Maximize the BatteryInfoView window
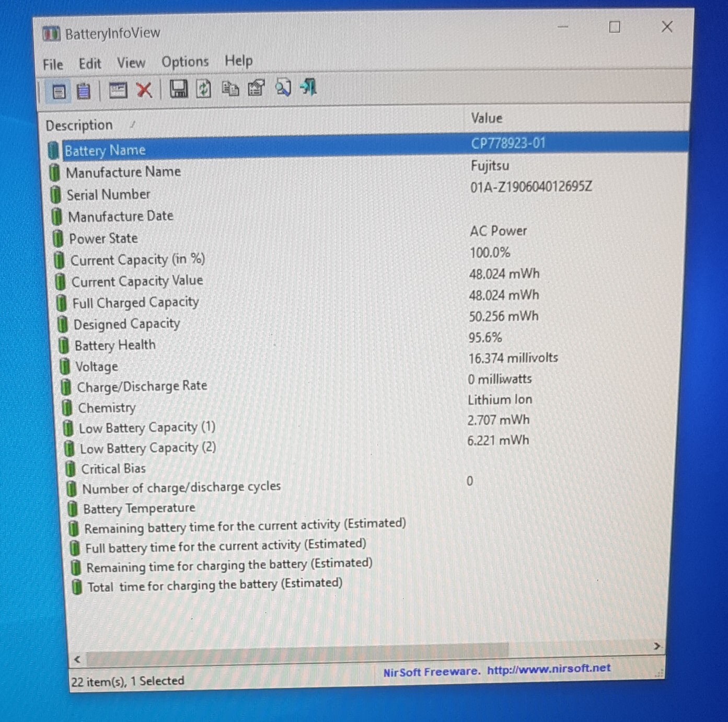The image size is (728, 722). tap(615, 27)
